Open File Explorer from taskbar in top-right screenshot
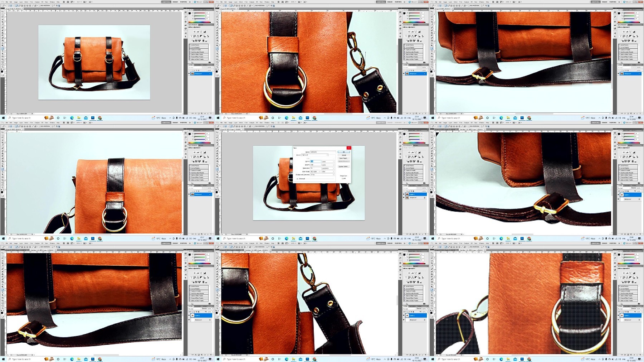Viewport: 644px width, 362px height. point(508,117)
